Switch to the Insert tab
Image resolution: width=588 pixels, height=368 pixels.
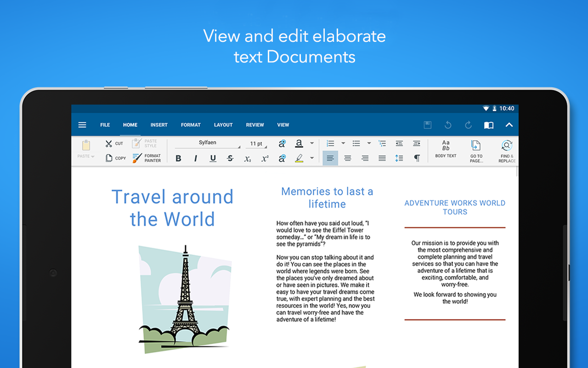coord(159,125)
